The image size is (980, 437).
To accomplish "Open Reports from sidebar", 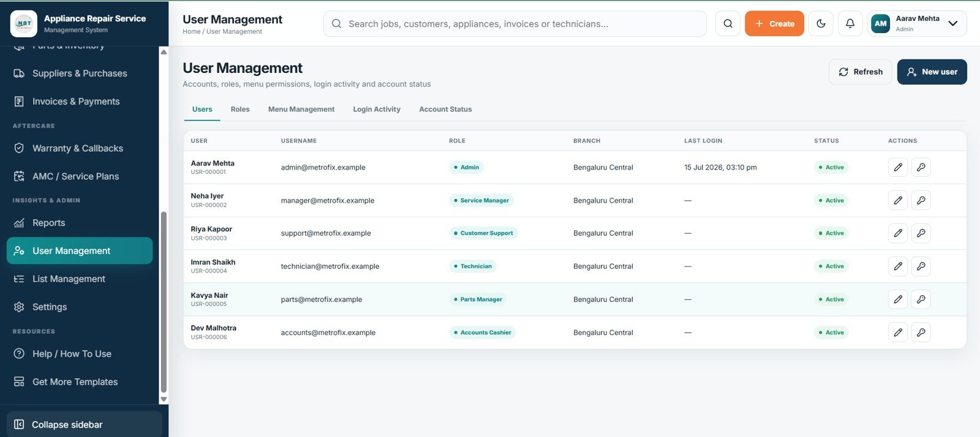I will pyautogui.click(x=80, y=223).
